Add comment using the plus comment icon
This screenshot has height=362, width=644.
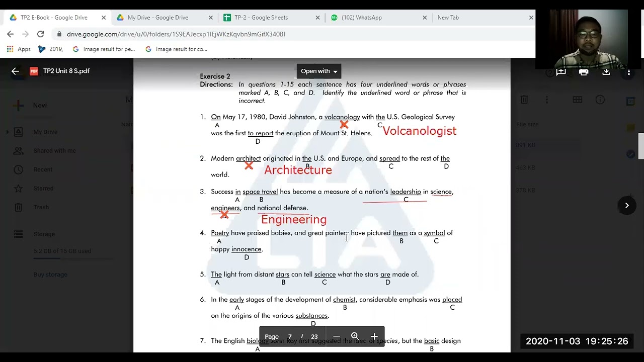click(x=561, y=72)
